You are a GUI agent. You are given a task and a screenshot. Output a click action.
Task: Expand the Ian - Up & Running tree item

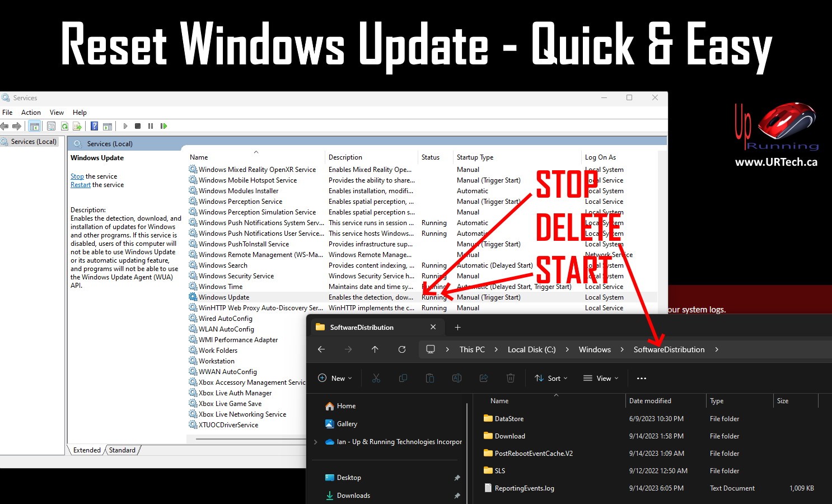click(x=316, y=442)
